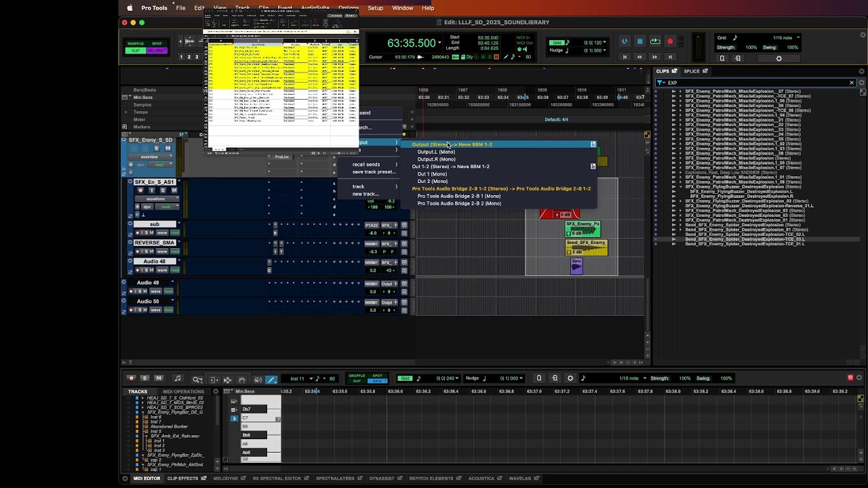
Task: Click save track preset menu entry
Action: [374, 172]
